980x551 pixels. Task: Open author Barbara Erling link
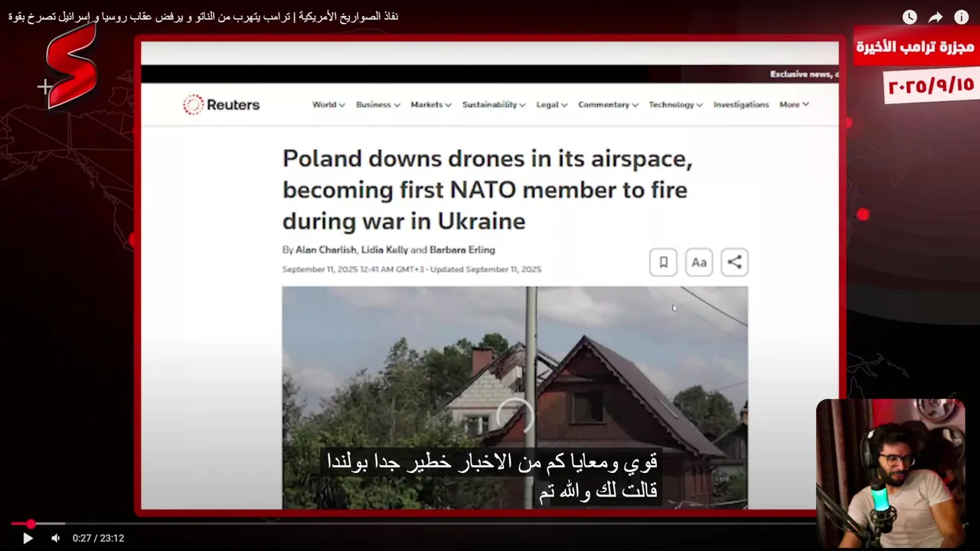pos(462,250)
